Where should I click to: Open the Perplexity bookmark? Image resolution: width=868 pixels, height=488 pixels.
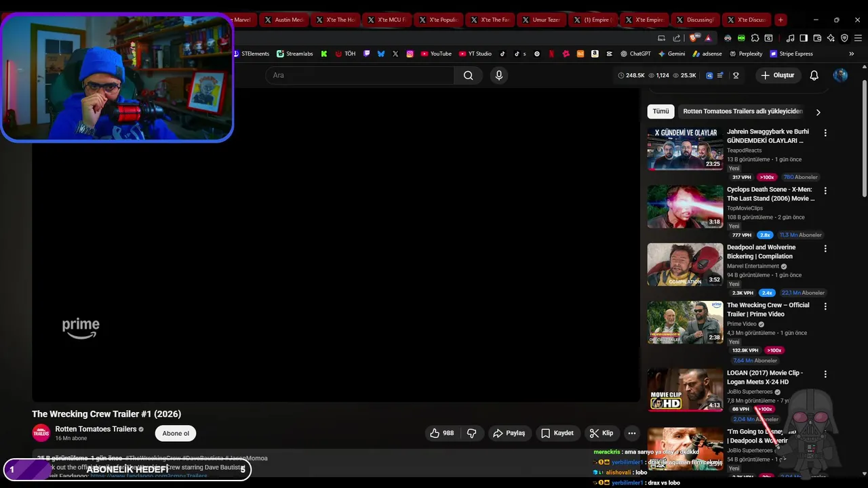(x=746, y=54)
